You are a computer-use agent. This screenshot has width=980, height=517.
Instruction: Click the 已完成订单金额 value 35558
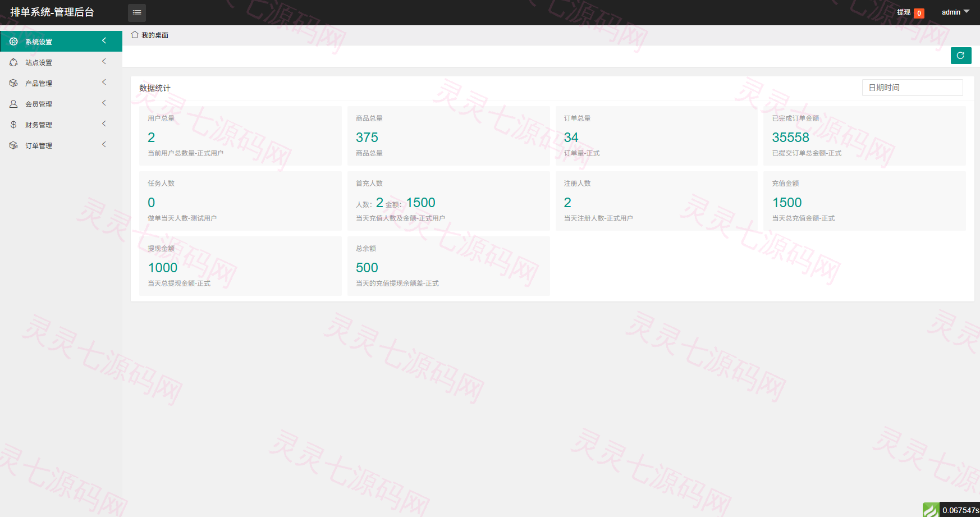point(791,138)
